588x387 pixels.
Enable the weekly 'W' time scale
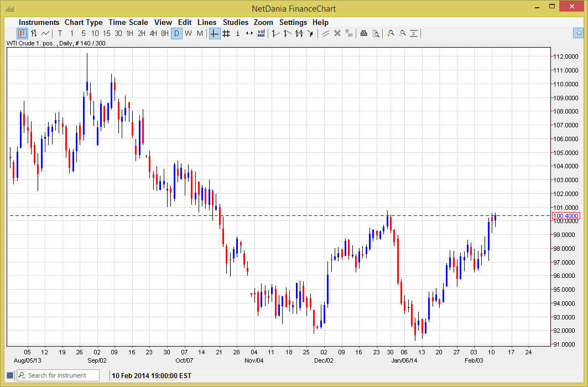[x=188, y=33]
